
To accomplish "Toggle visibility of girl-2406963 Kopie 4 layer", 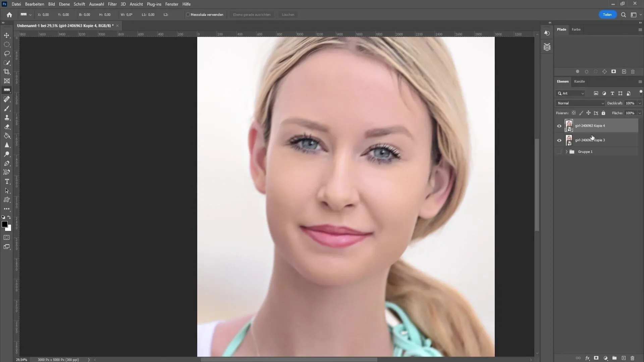I will (559, 125).
